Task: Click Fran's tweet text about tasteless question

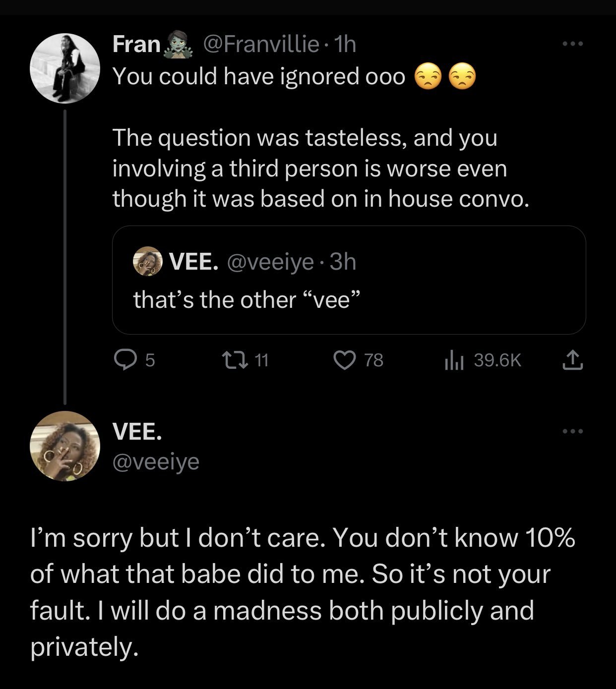Action: [310, 168]
